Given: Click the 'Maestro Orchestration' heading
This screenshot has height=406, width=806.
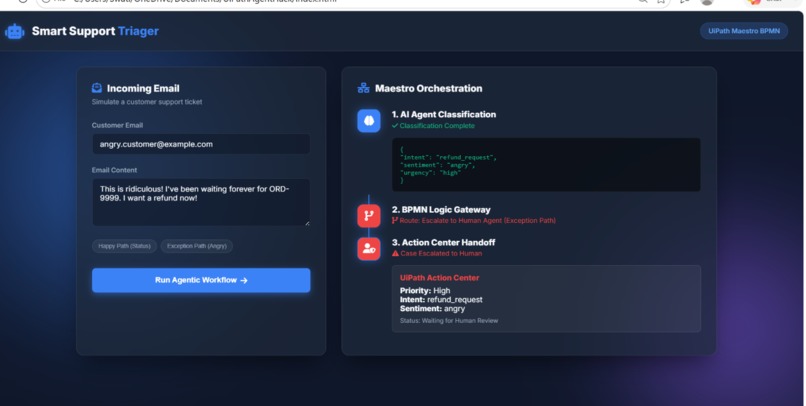Looking at the screenshot, I should pos(429,88).
